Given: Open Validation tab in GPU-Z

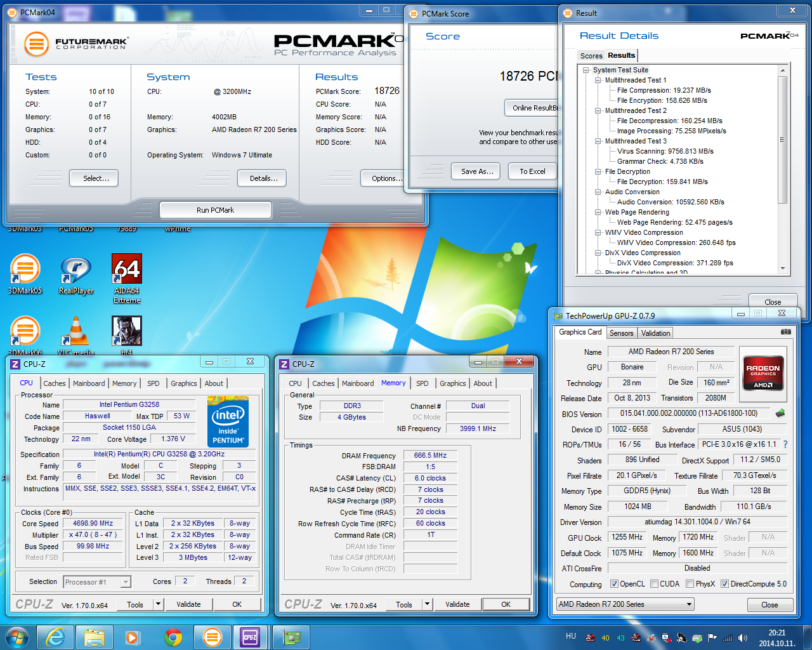Looking at the screenshot, I should pos(655,333).
